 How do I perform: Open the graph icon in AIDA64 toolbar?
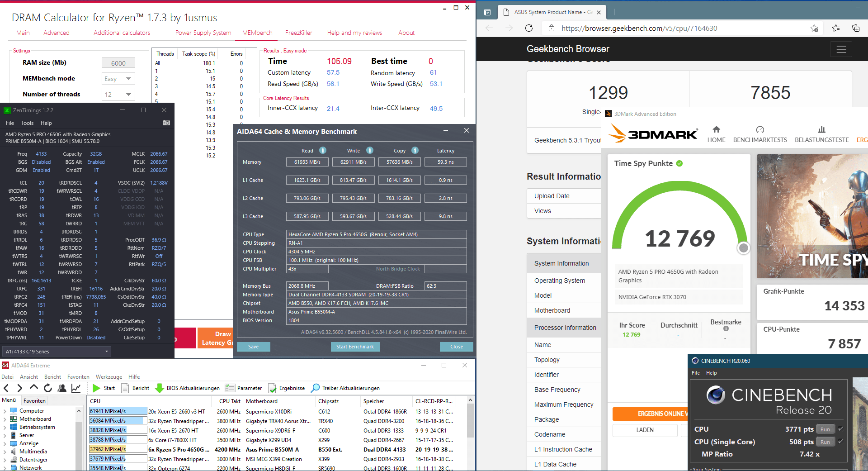click(x=76, y=388)
